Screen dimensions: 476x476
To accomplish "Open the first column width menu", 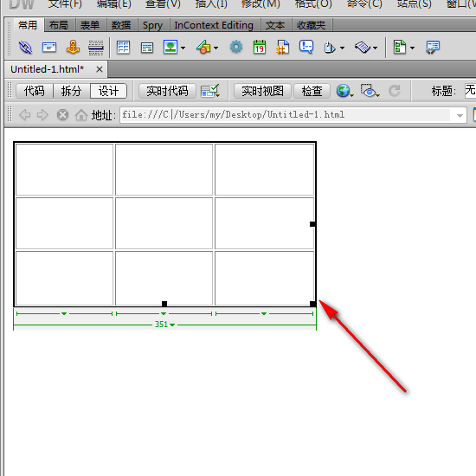I will (x=64, y=313).
